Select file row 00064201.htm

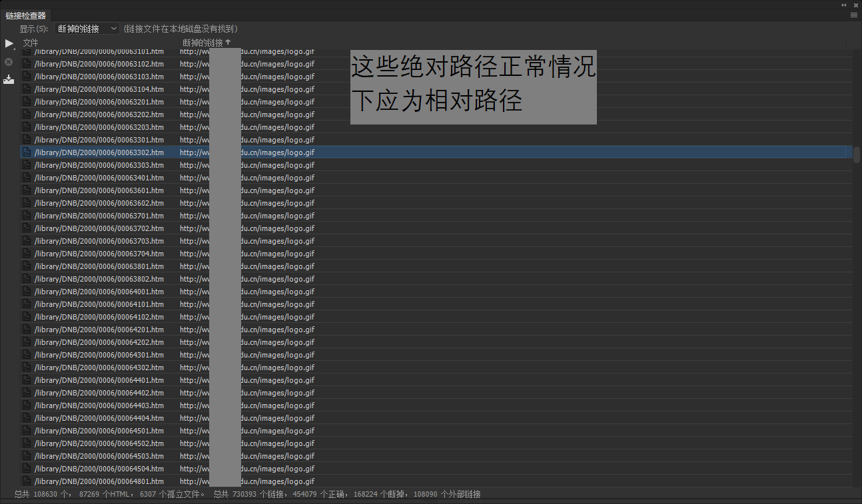pos(436,330)
